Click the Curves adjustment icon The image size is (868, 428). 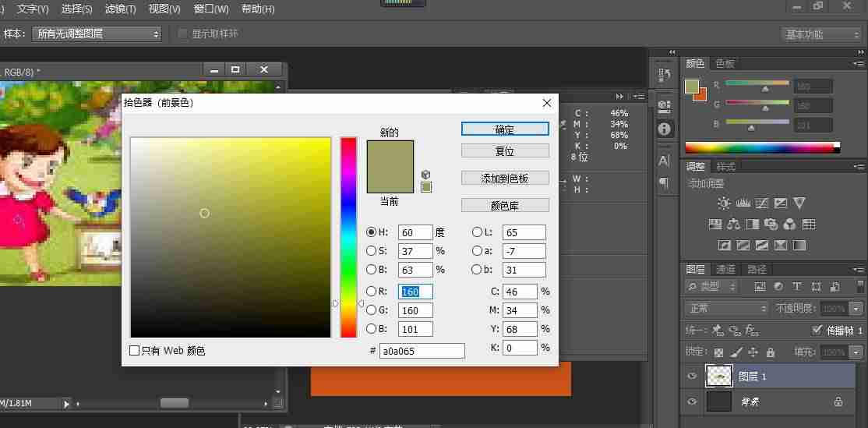(762, 203)
